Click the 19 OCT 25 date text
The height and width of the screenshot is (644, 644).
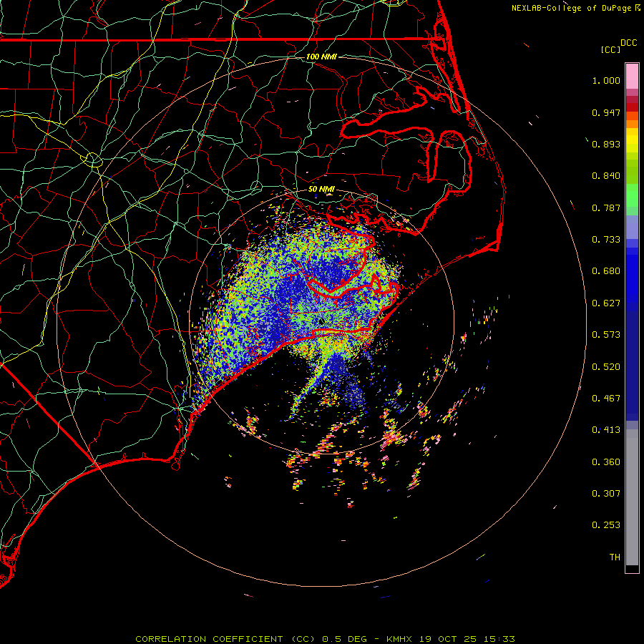pos(448,639)
